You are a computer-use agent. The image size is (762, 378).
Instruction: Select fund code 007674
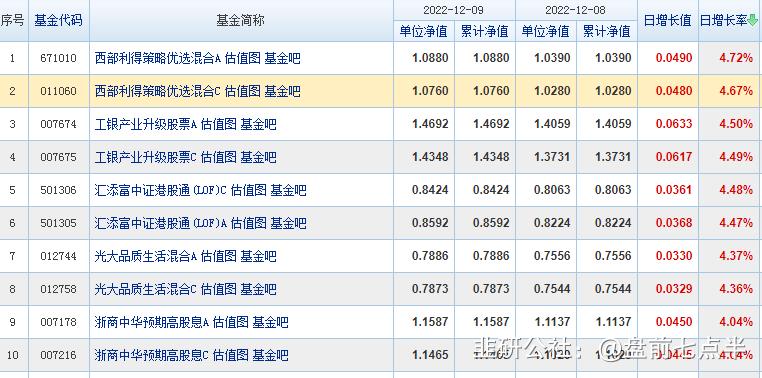(x=58, y=124)
